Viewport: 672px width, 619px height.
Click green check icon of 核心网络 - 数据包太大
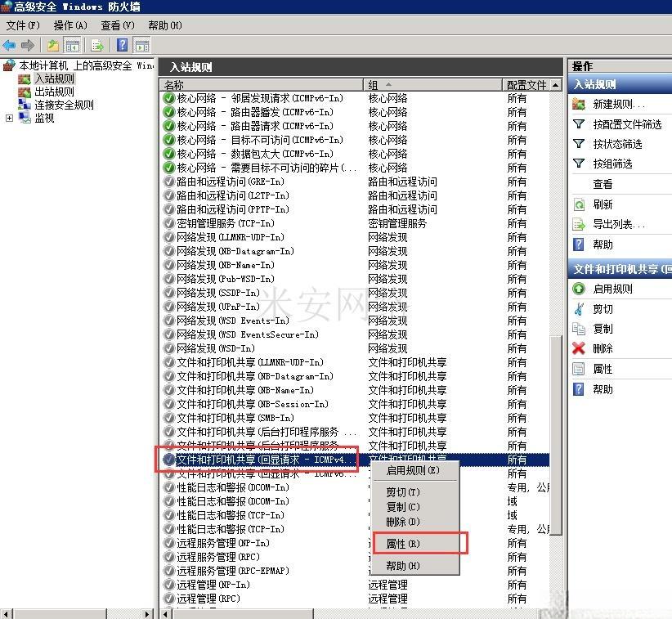(x=169, y=154)
